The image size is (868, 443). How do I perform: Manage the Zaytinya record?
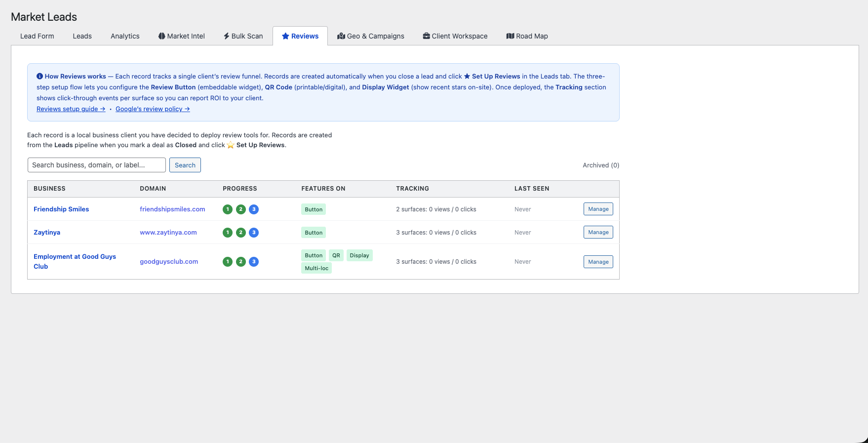[x=598, y=232]
